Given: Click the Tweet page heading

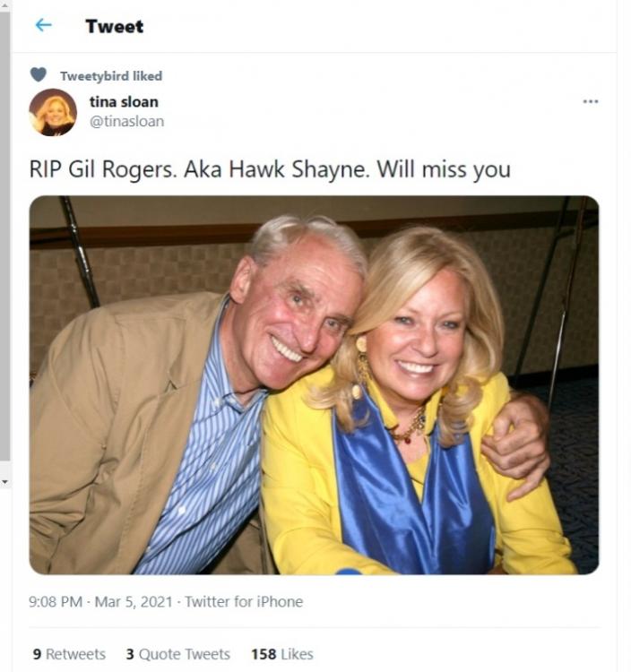Looking at the screenshot, I should click(114, 26).
